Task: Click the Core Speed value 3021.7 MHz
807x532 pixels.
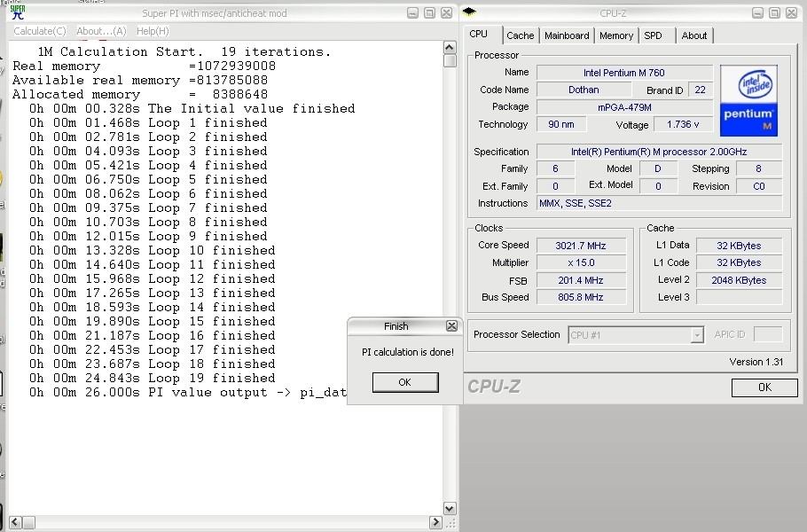Action: [x=581, y=246]
